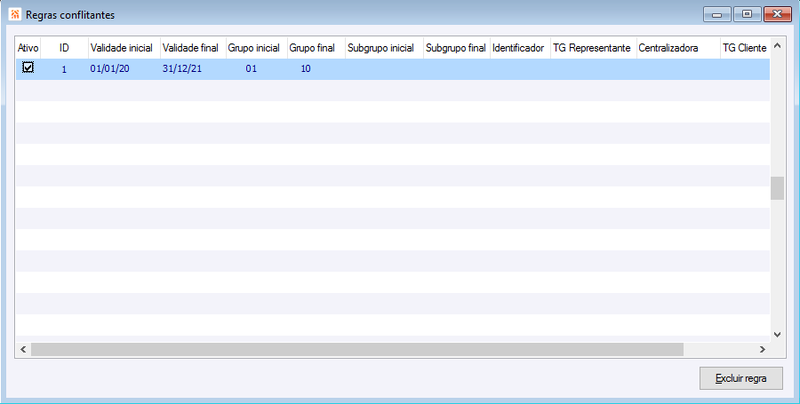This screenshot has height=404, width=800.
Task: Click the Subgrupo final column header
Action: 457,48
